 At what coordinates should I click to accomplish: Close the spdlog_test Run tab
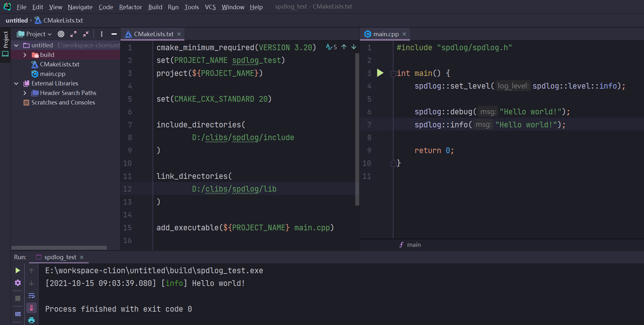[82, 257]
